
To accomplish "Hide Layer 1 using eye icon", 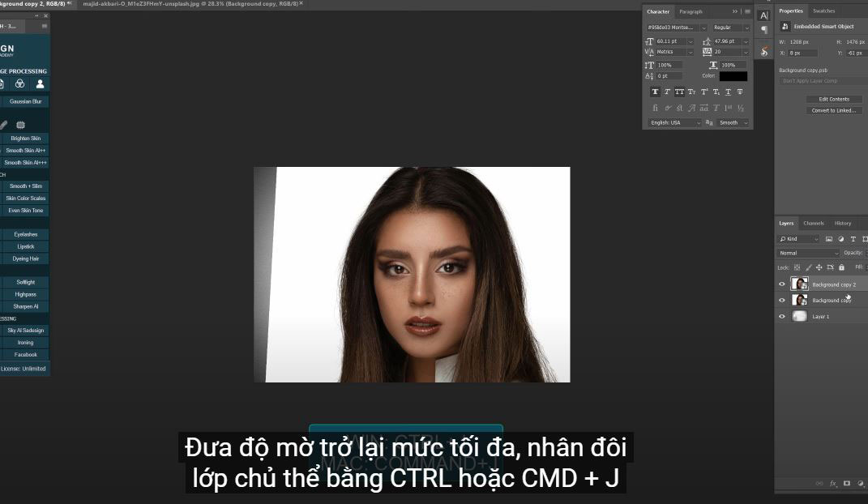I will (x=782, y=316).
